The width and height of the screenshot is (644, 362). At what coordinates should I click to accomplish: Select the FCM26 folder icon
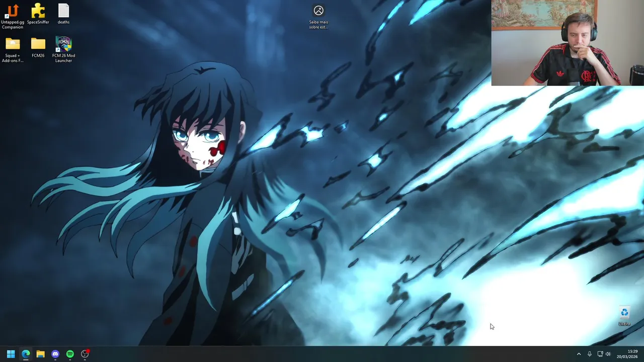coord(38,47)
